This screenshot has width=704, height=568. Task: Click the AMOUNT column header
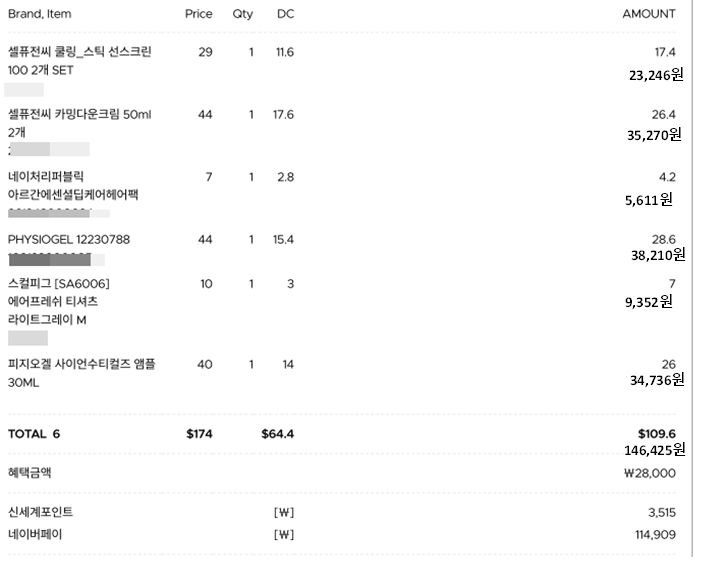click(x=649, y=14)
